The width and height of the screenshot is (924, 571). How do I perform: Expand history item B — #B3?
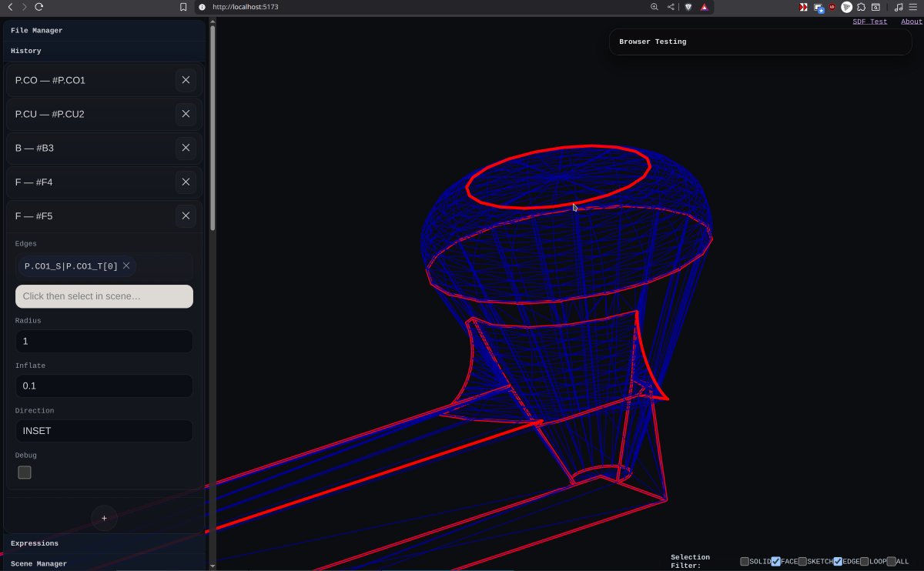(91, 148)
